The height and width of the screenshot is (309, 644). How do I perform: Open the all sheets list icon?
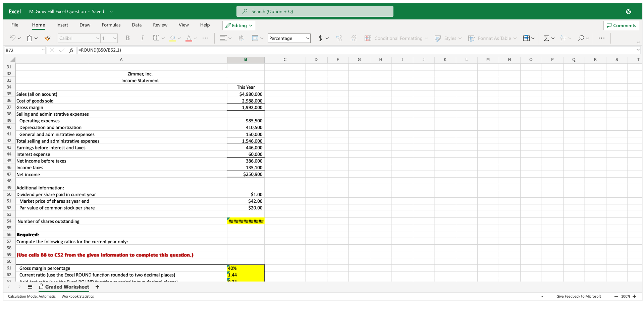tap(30, 287)
